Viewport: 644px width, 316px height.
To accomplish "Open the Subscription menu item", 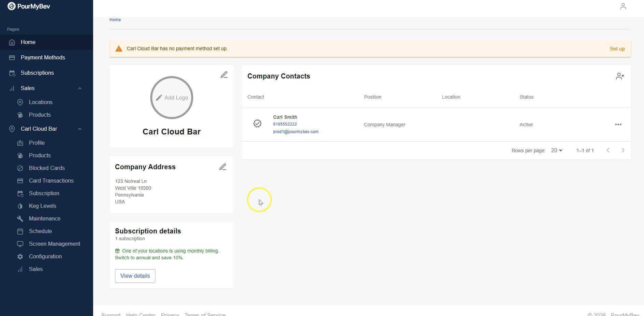I will pyautogui.click(x=46, y=193).
